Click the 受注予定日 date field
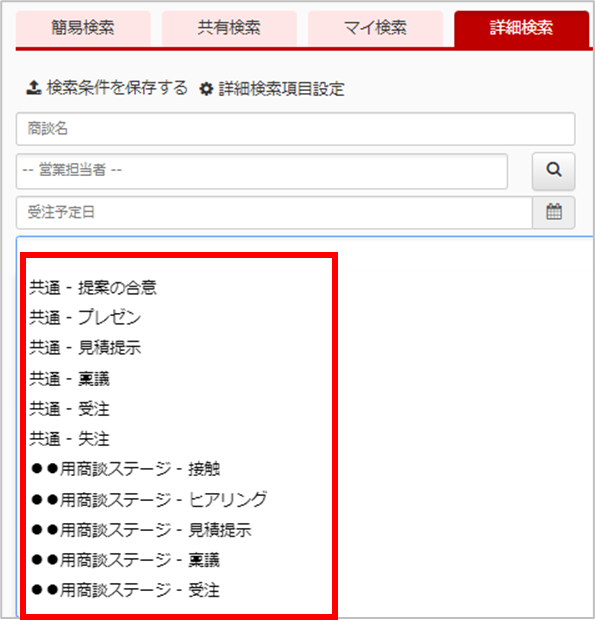 tap(274, 212)
